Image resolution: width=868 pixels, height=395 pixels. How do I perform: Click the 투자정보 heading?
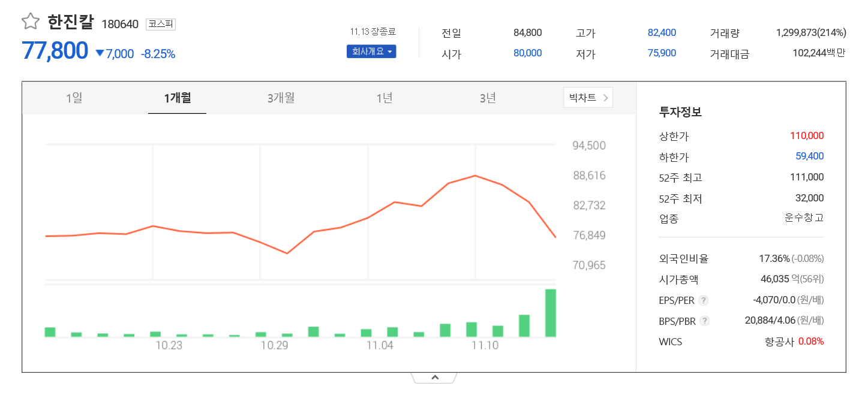point(680,111)
